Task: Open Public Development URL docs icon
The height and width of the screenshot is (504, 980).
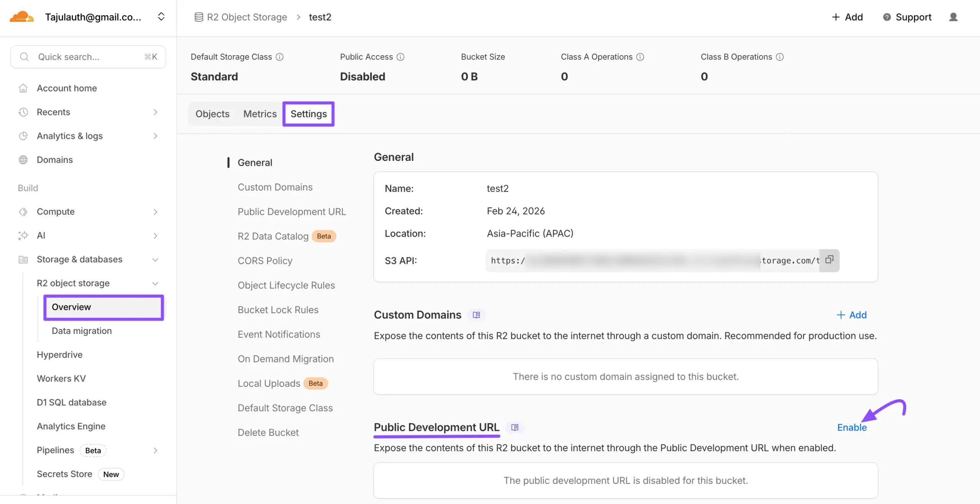Action: (x=515, y=427)
